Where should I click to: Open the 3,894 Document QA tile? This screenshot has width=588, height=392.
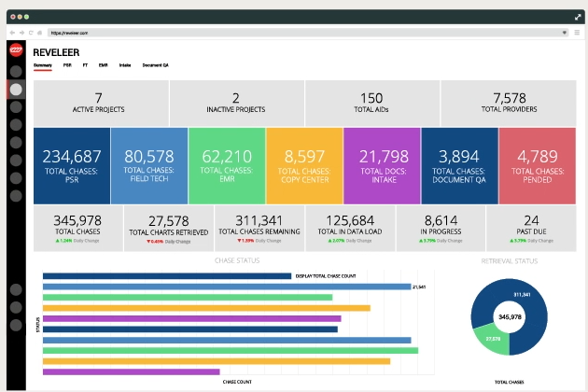tap(460, 166)
